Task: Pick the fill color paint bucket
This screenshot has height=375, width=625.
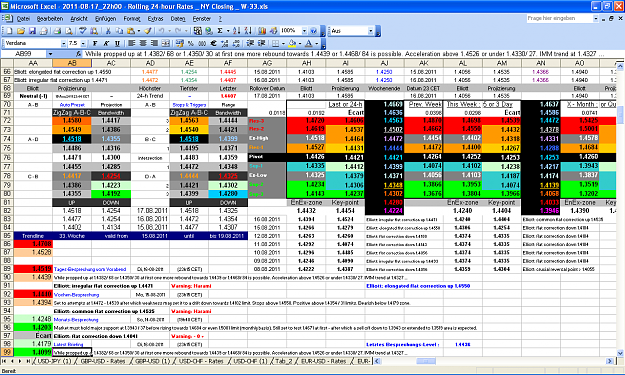Action: [x=292, y=43]
